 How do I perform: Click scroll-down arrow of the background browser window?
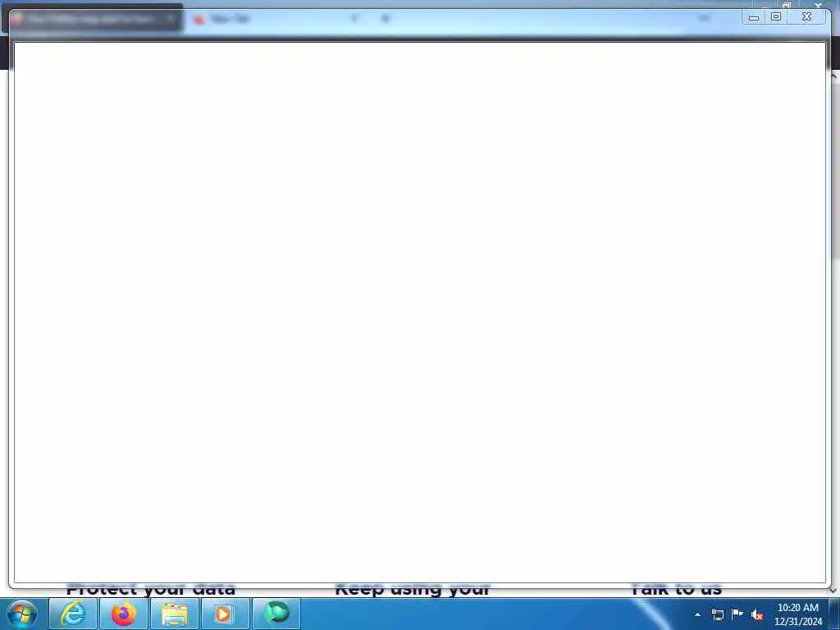point(833,590)
